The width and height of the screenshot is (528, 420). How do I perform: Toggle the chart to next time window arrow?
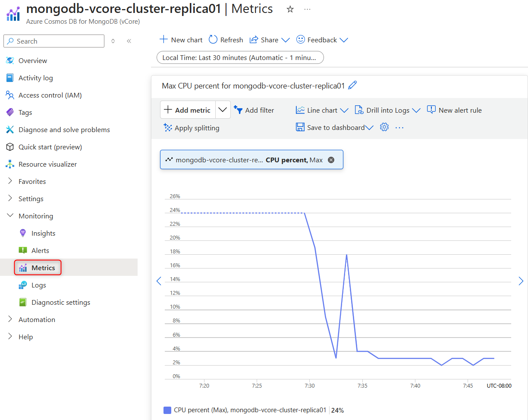tap(521, 281)
